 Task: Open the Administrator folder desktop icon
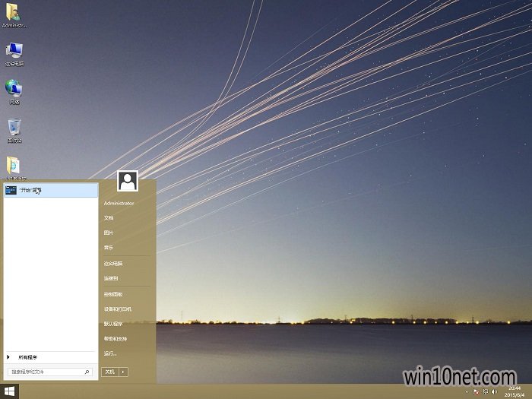(x=13, y=14)
